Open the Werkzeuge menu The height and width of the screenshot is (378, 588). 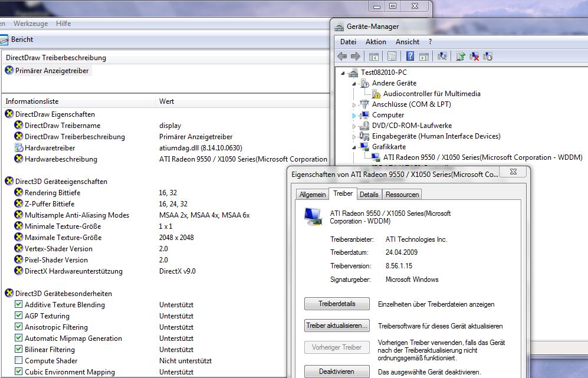click(x=31, y=23)
